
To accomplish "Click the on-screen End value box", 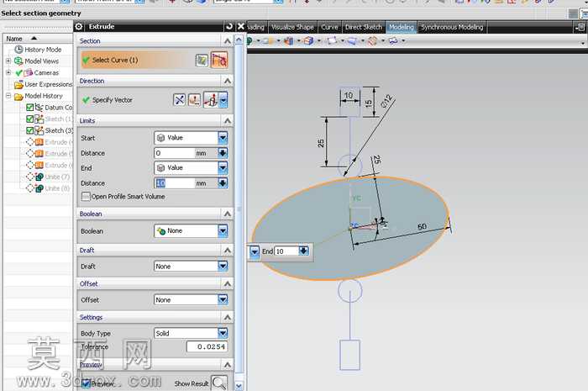I will [x=286, y=251].
